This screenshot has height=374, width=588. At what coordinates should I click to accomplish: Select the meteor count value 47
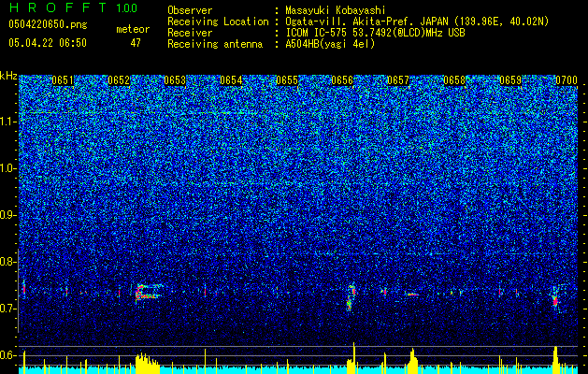[136, 43]
